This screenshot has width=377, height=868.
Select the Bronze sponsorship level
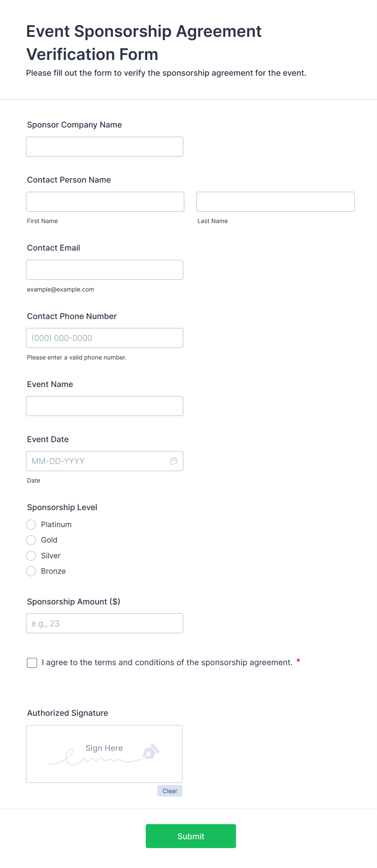[31, 571]
